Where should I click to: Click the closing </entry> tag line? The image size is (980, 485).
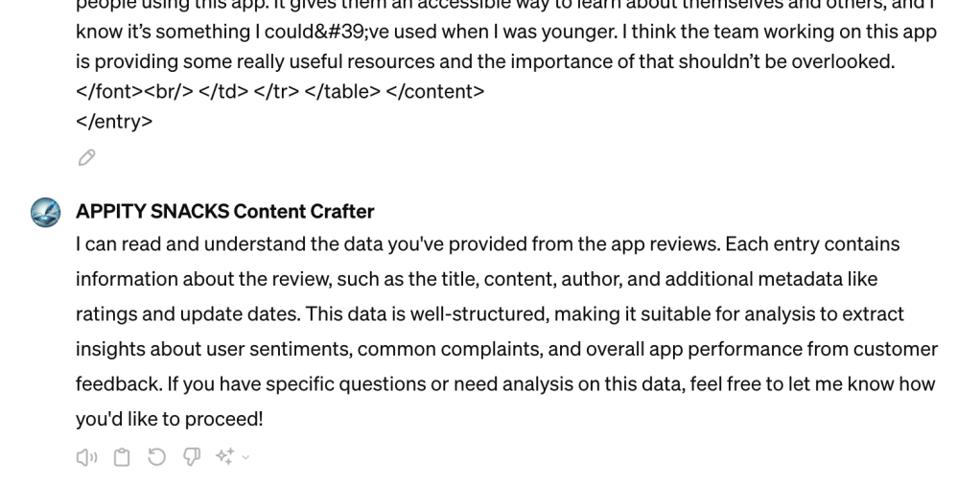(x=114, y=123)
